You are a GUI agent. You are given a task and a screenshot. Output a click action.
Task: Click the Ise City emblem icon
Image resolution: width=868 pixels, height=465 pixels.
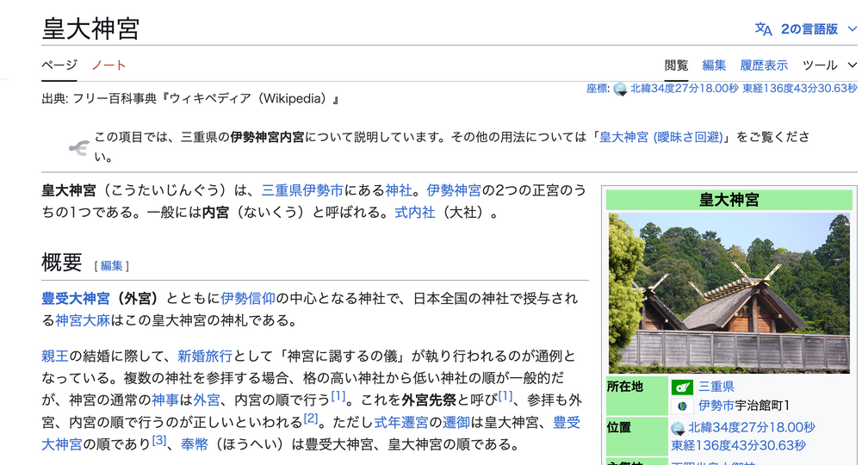click(682, 406)
